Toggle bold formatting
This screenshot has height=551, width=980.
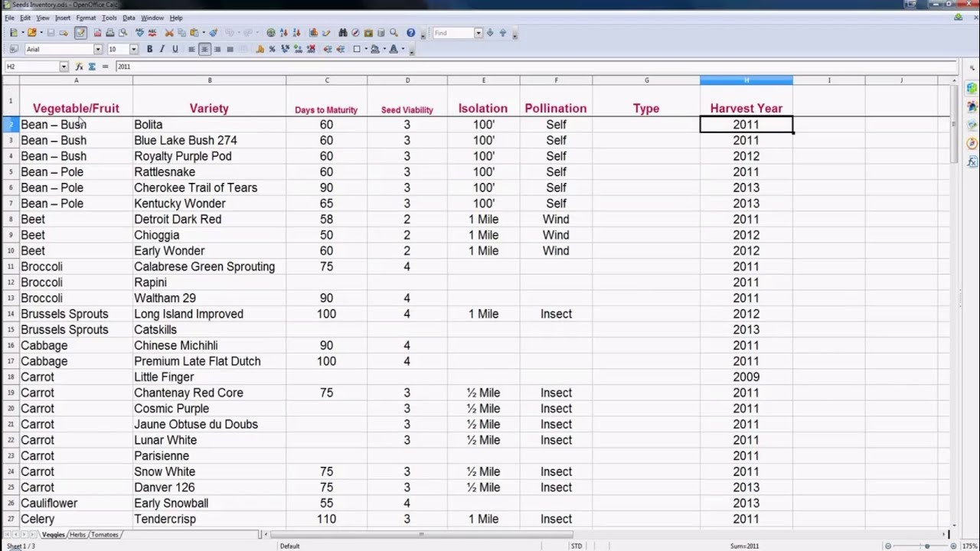click(149, 48)
